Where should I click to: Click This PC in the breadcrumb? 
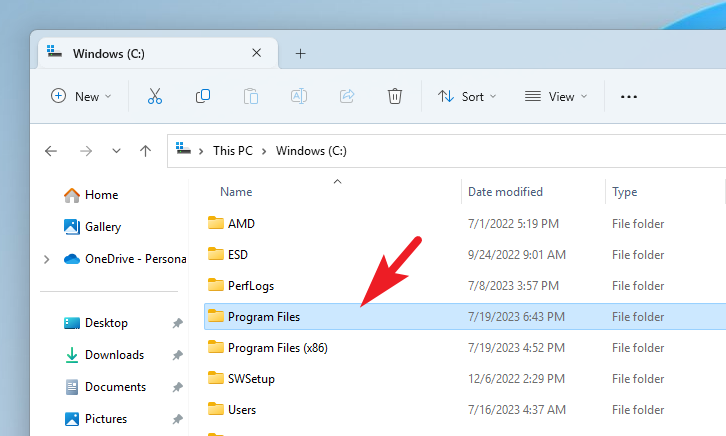[x=233, y=151]
